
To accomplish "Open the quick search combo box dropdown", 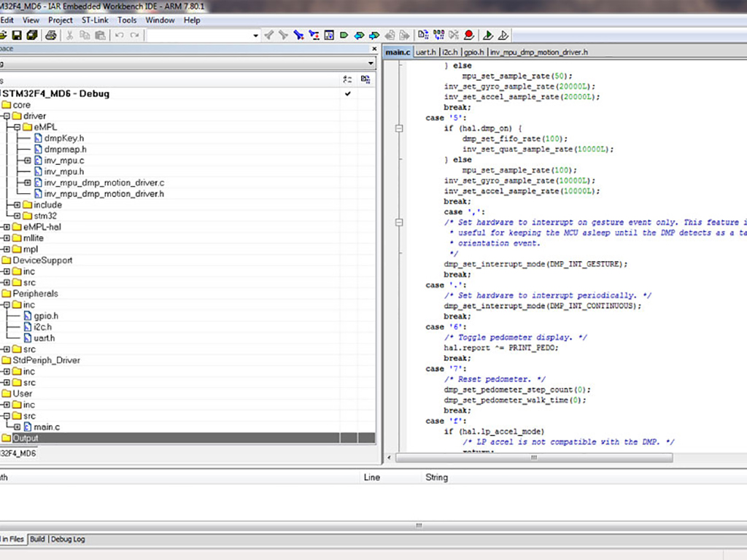I will [255, 35].
